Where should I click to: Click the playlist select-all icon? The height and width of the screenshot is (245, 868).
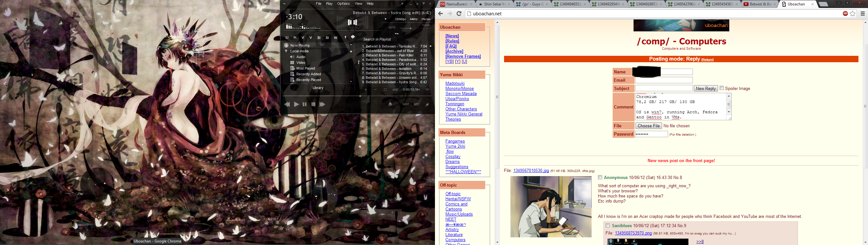pos(385,90)
